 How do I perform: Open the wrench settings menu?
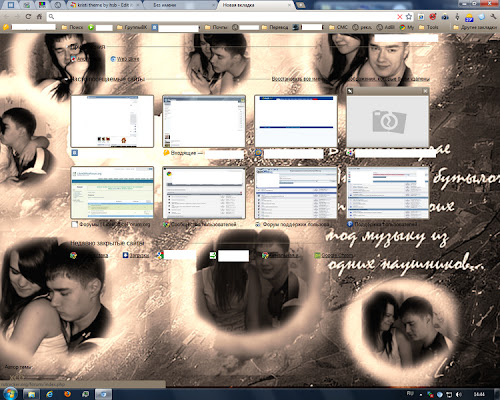493,16
